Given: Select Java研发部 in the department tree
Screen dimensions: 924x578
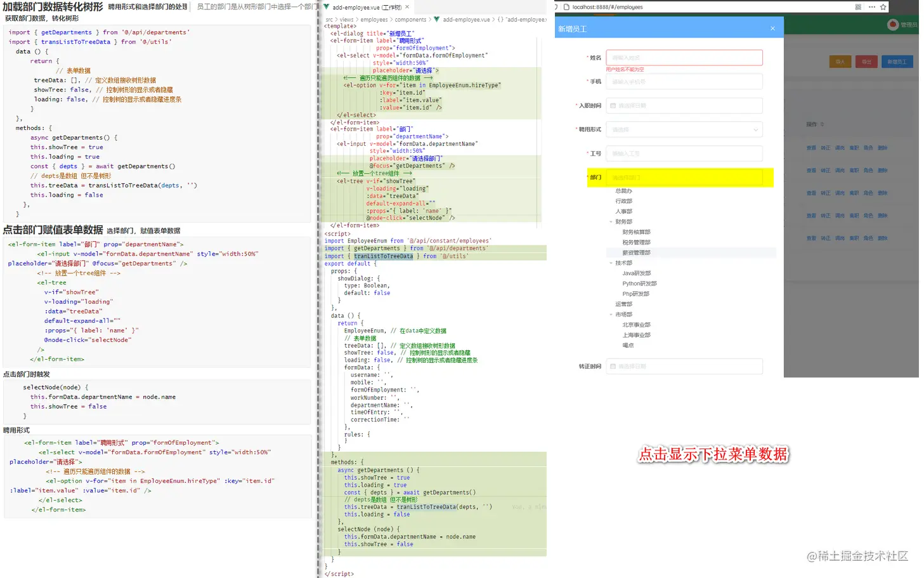Looking at the screenshot, I should 637,273.
